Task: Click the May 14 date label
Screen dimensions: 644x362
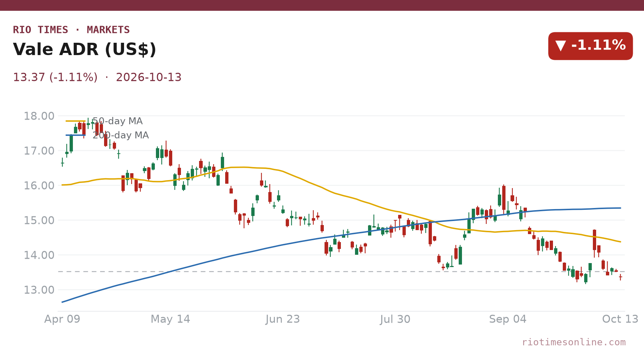Action: pos(170,319)
